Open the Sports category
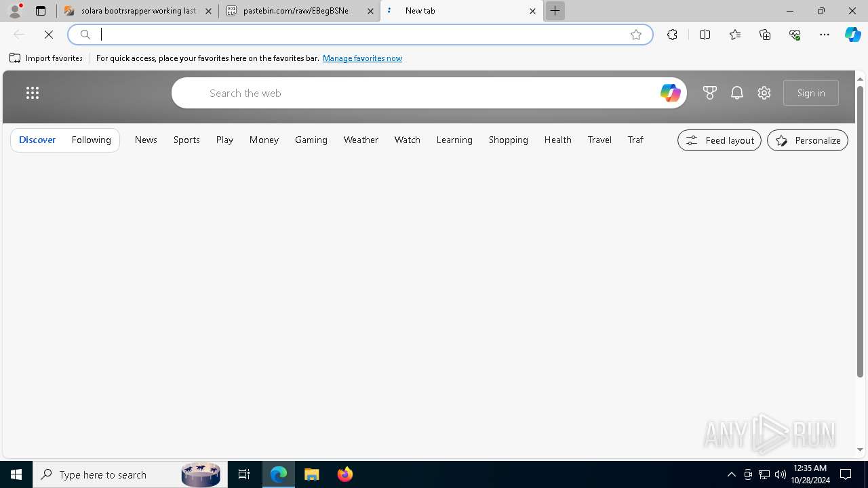868x488 pixels. tap(186, 140)
